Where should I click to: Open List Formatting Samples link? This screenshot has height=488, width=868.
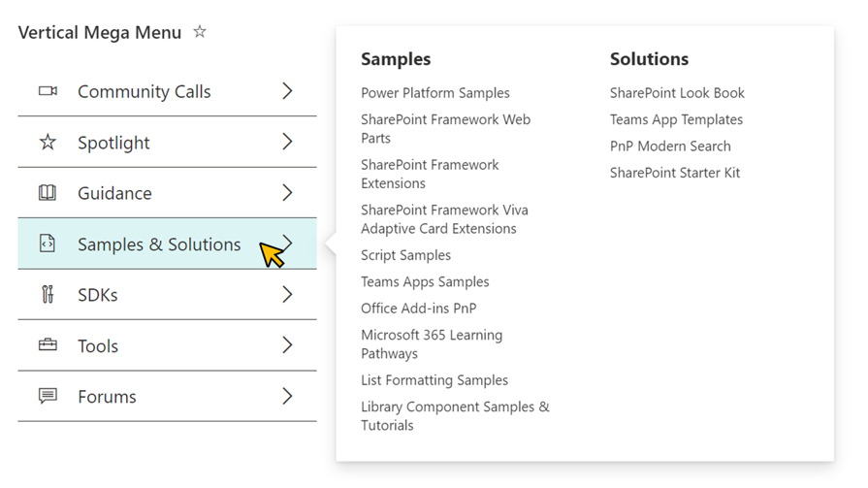(434, 380)
